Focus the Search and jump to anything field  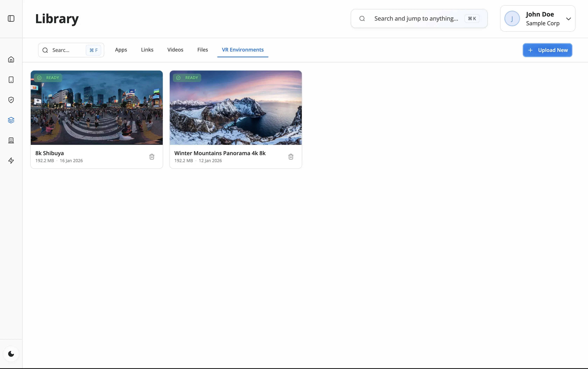[x=419, y=18]
